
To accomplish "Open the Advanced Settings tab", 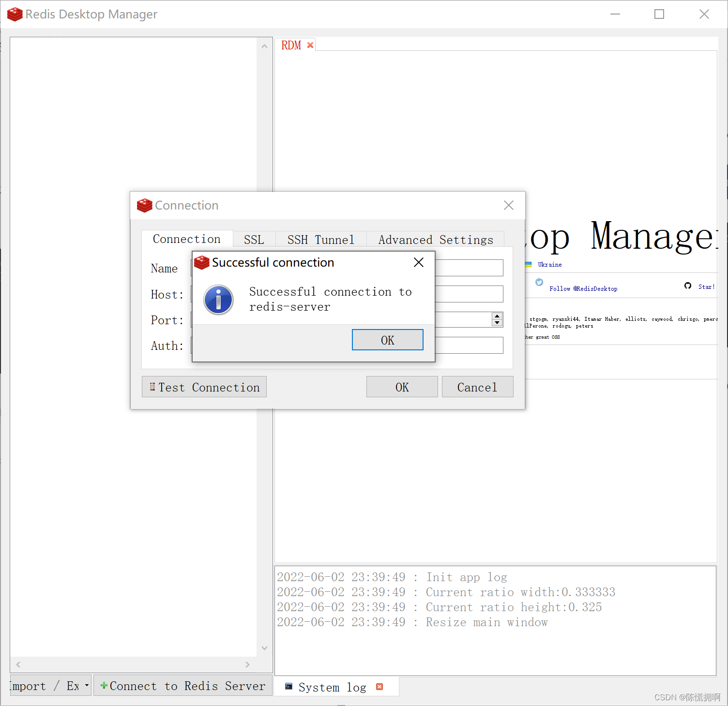I will click(x=436, y=240).
